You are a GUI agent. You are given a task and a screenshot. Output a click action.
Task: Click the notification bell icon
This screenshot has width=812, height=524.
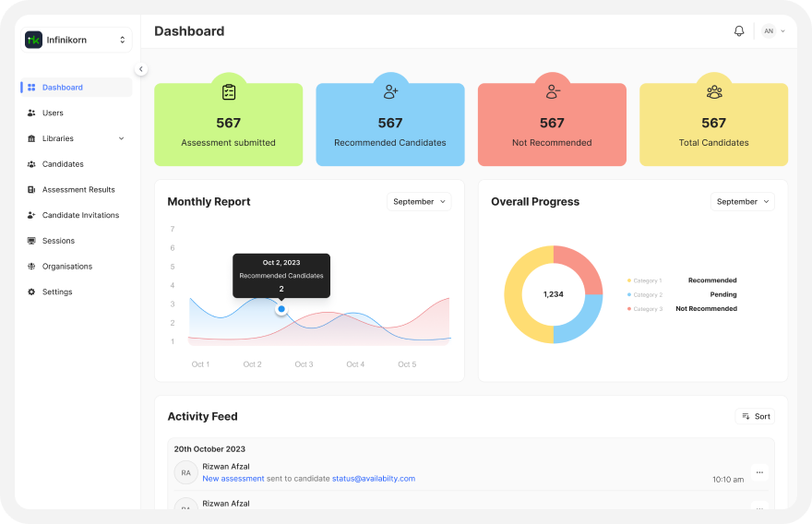coord(738,31)
